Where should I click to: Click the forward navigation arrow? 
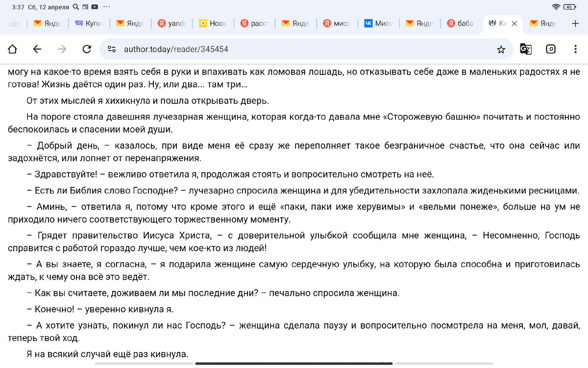pos(62,49)
